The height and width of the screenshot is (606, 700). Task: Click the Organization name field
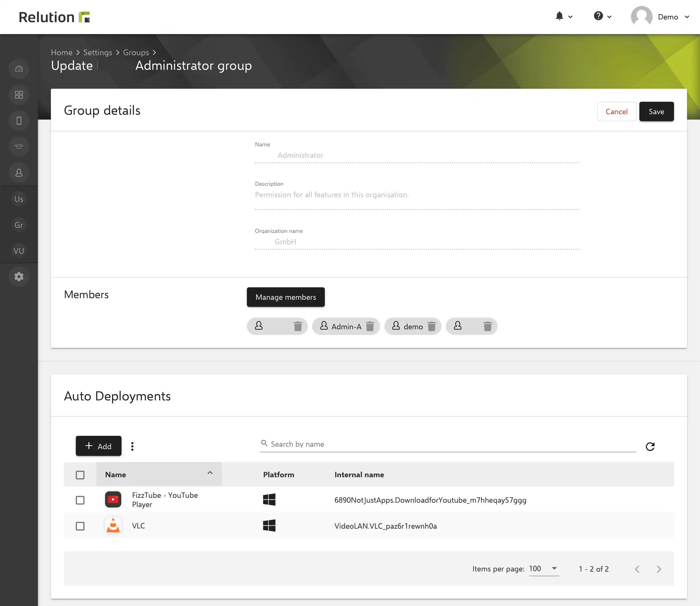417,242
